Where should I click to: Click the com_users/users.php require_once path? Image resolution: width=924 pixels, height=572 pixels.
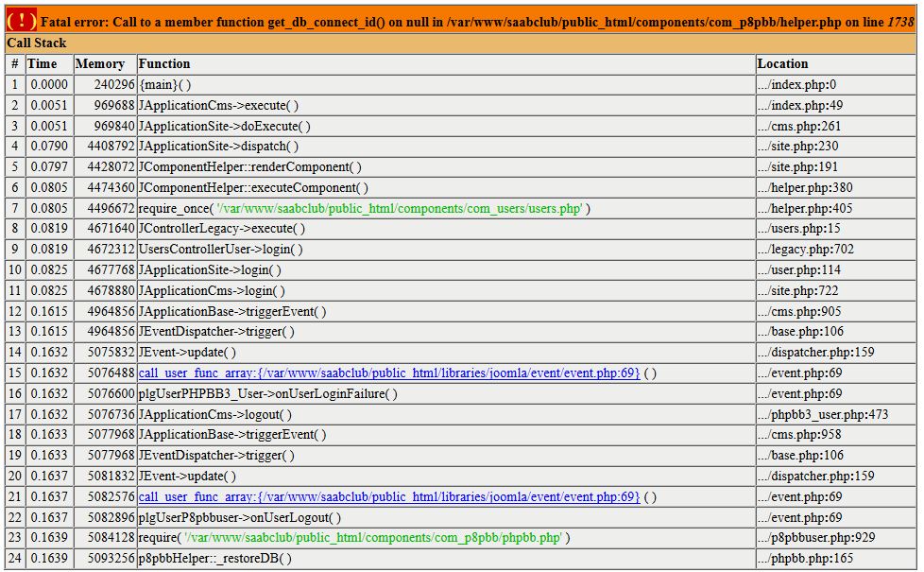pyautogui.click(x=399, y=209)
